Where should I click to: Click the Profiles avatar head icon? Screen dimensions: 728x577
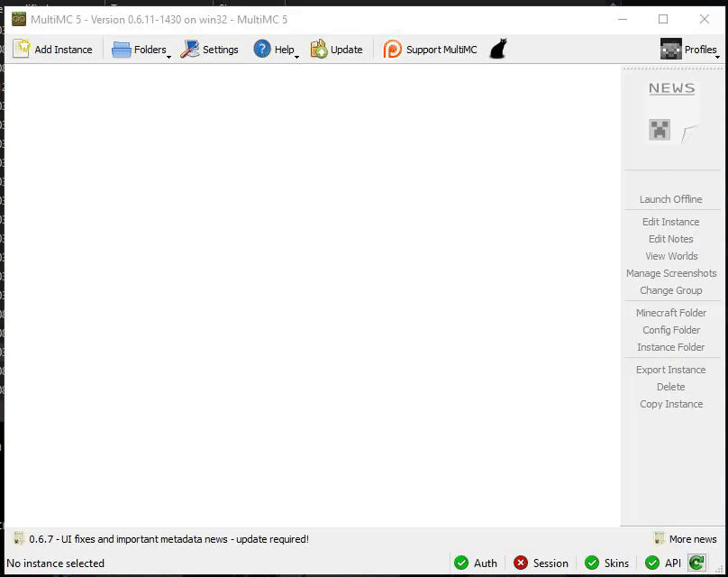pyautogui.click(x=671, y=49)
